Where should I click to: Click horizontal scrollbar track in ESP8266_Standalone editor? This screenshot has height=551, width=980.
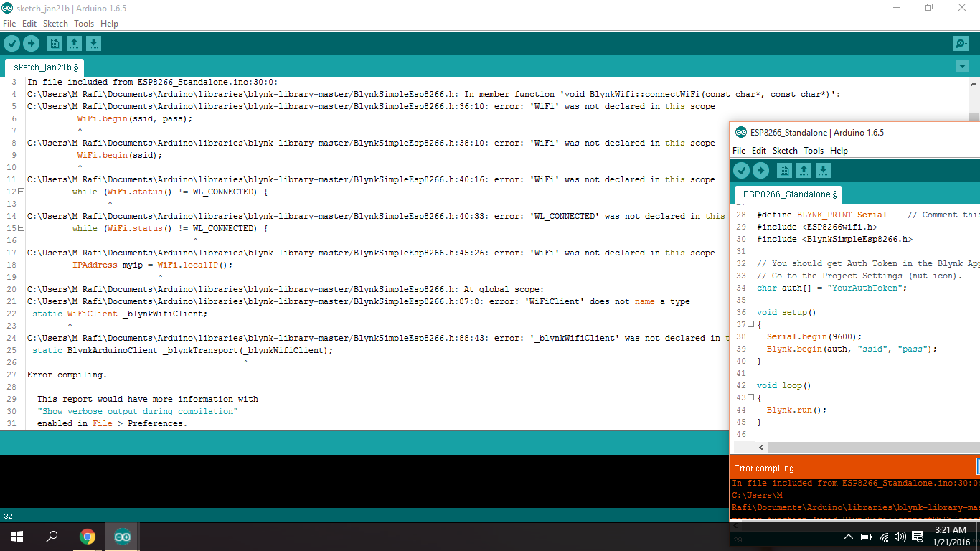pyautogui.click(x=873, y=447)
